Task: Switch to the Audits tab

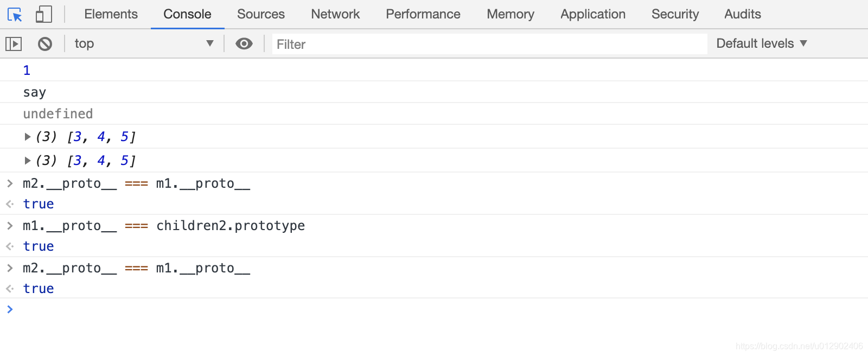Action: coord(742,14)
